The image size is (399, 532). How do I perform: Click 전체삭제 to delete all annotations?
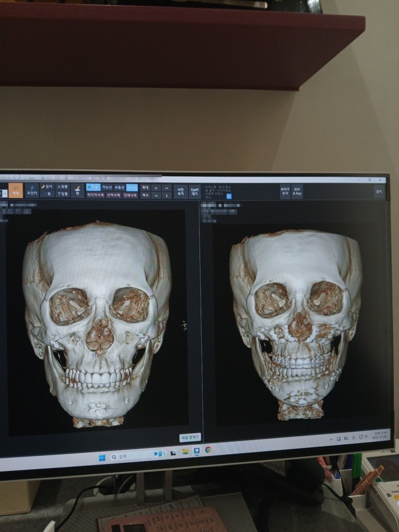pos(130,195)
